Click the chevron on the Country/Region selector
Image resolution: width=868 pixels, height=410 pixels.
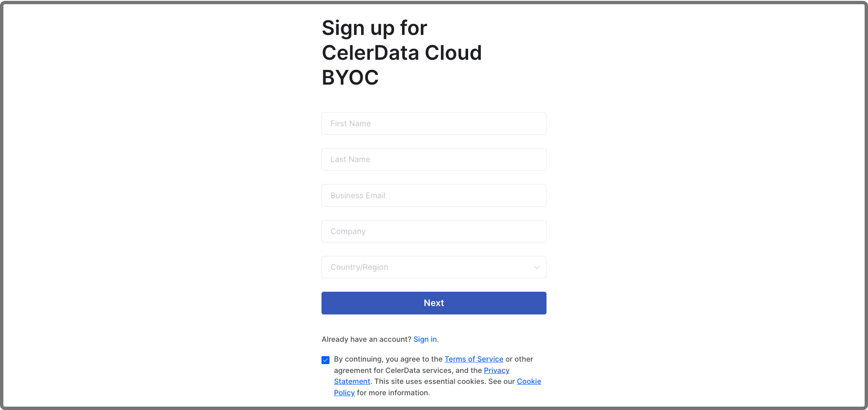point(536,267)
